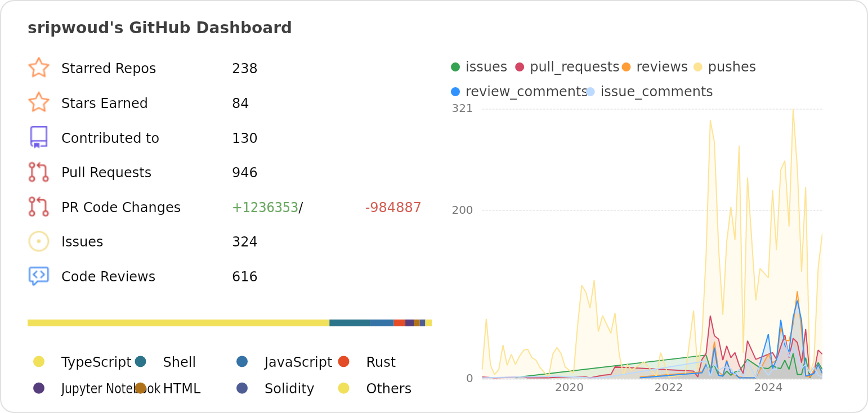Click the issues value 324

point(245,242)
